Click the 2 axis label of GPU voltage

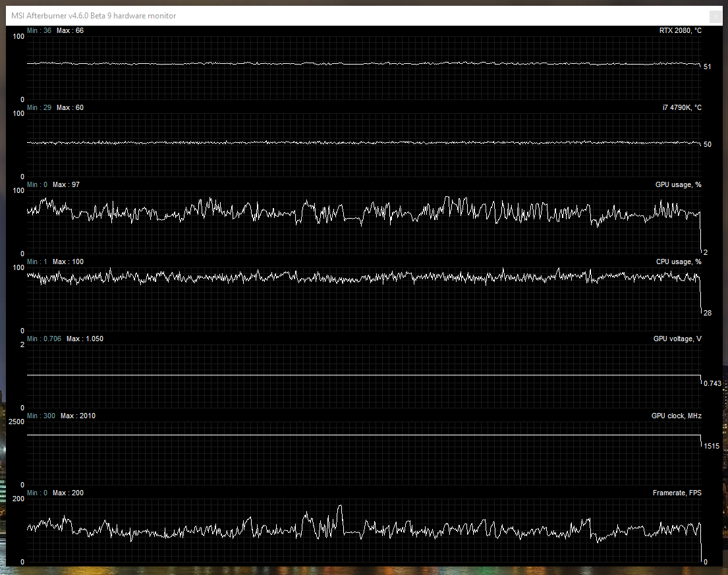pyautogui.click(x=22, y=345)
